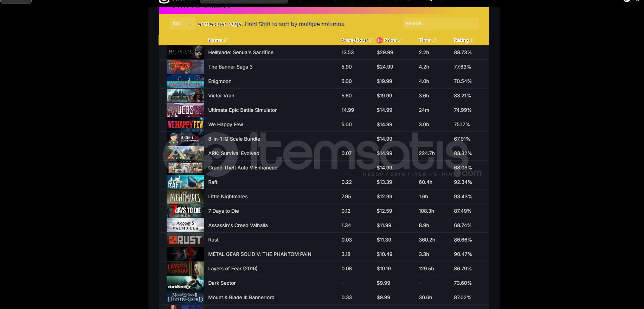Screen dimensions: 644x309
Task: Open the Victor Vran game thumbnail
Action: click(x=185, y=96)
